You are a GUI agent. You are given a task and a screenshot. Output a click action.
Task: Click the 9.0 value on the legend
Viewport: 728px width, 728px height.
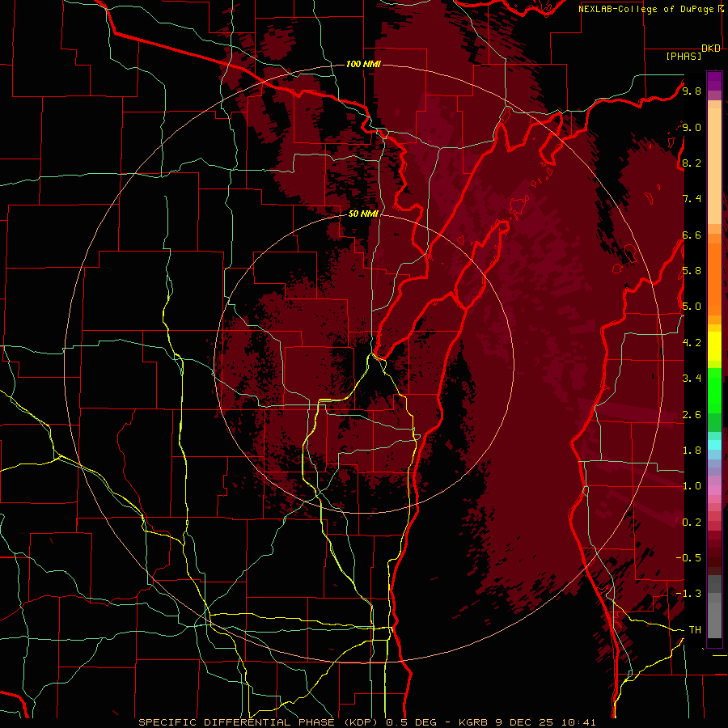(x=692, y=127)
